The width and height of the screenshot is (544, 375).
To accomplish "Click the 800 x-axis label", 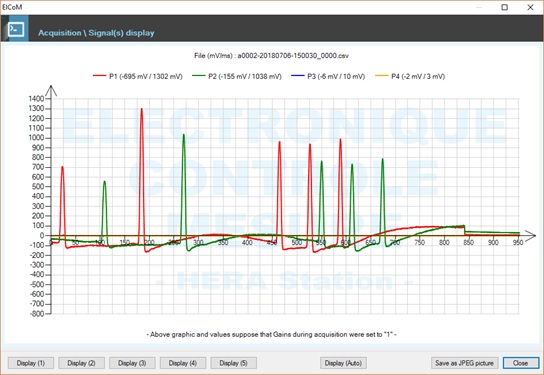I will click(444, 242).
